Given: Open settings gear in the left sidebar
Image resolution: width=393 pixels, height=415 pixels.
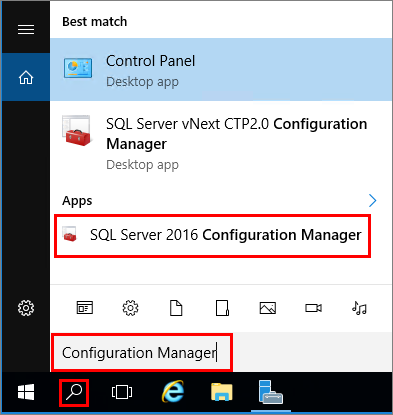Looking at the screenshot, I should tap(26, 308).
